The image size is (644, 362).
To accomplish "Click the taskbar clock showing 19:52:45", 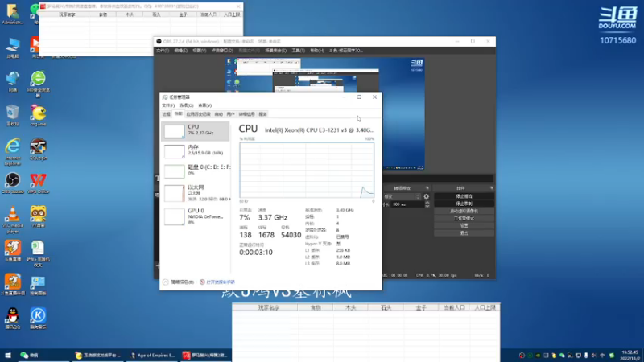I will pos(630,356).
